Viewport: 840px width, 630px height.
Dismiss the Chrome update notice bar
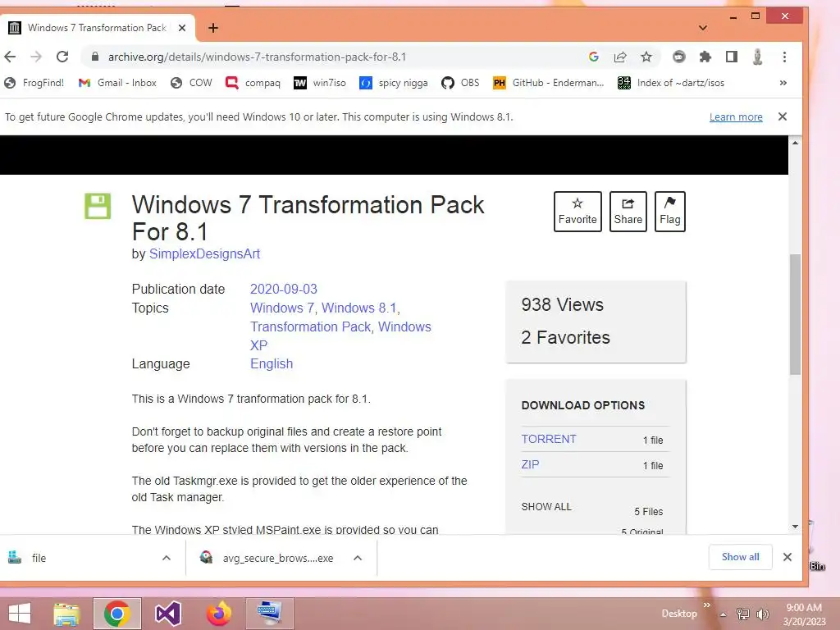[x=782, y=116]
